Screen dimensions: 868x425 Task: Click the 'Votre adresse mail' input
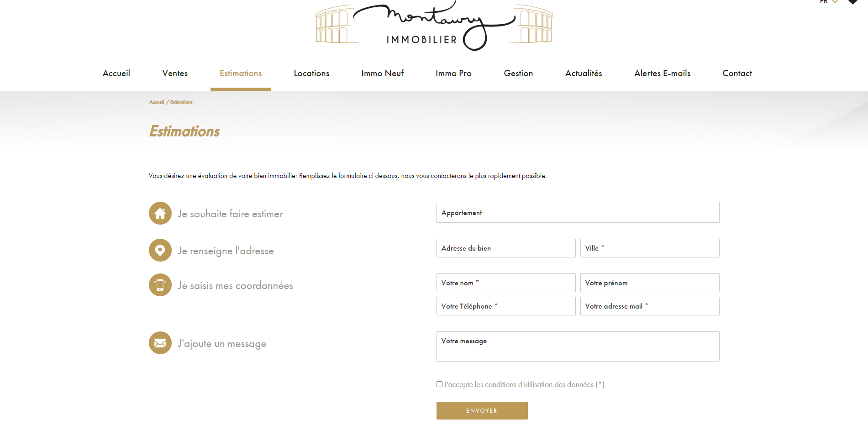click(x=649, y=306)
